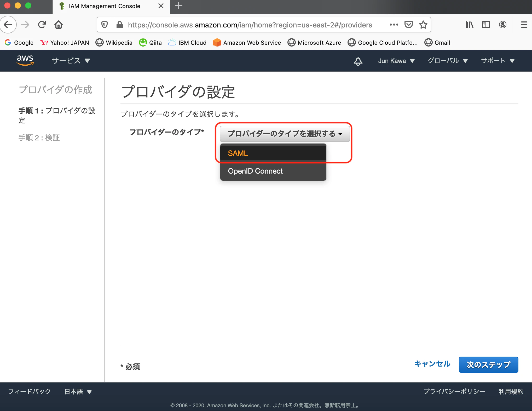
Task: Bookmark this page with star icon
Action: [423, 25]
